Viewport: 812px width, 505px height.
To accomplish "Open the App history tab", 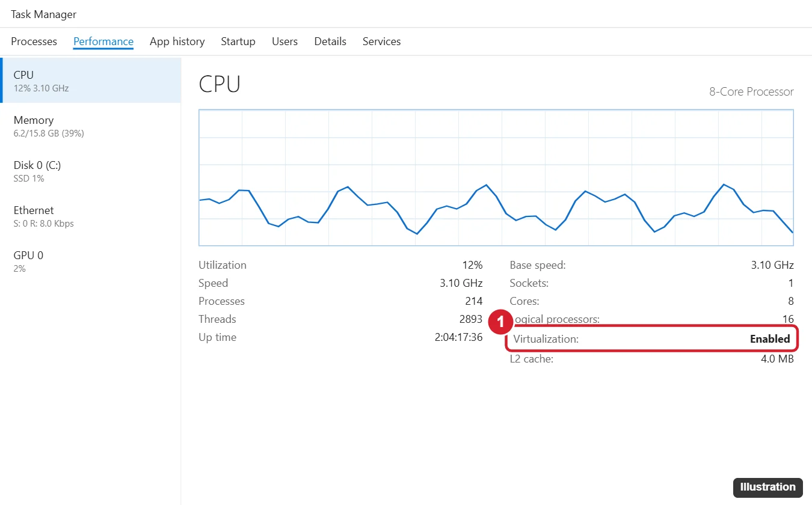I will [x=177, y=41].
